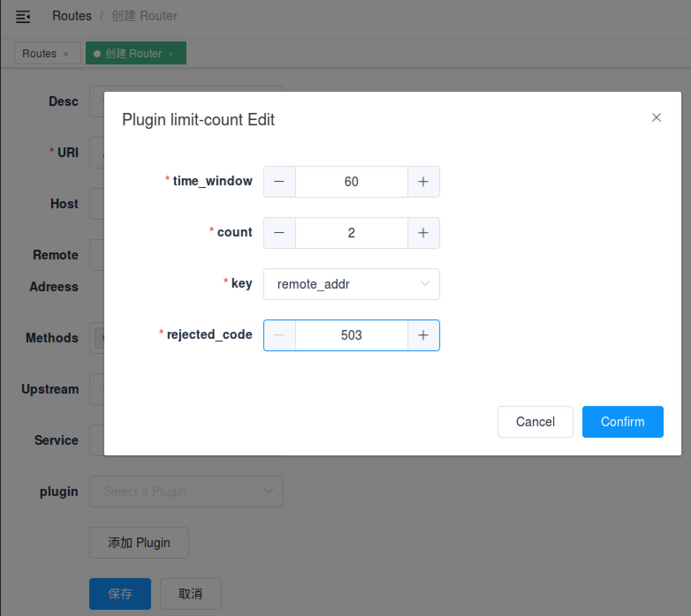Decrease the rejected_code value
This screenshot has width=691, height=616.
click(279, 335)
